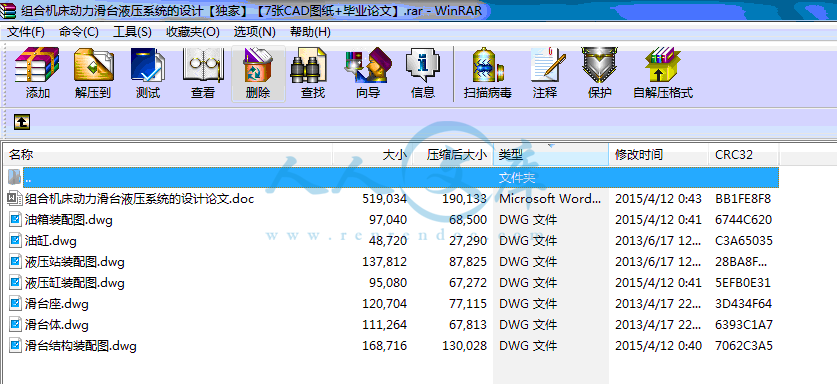This screenshot has width=837, height=384.
Task: Click CRC32 value 3D434F64
Action: pyautogui.click(x=744, y=304)
